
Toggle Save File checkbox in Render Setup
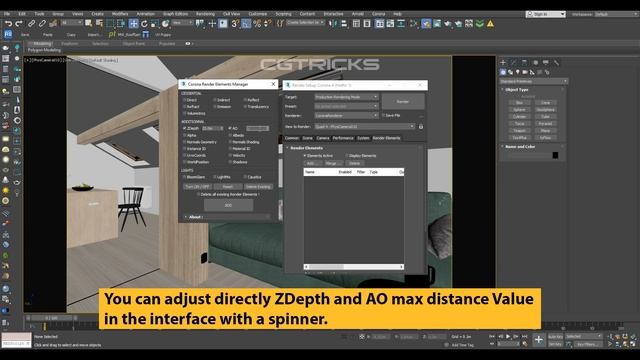(x=383, y=116)
